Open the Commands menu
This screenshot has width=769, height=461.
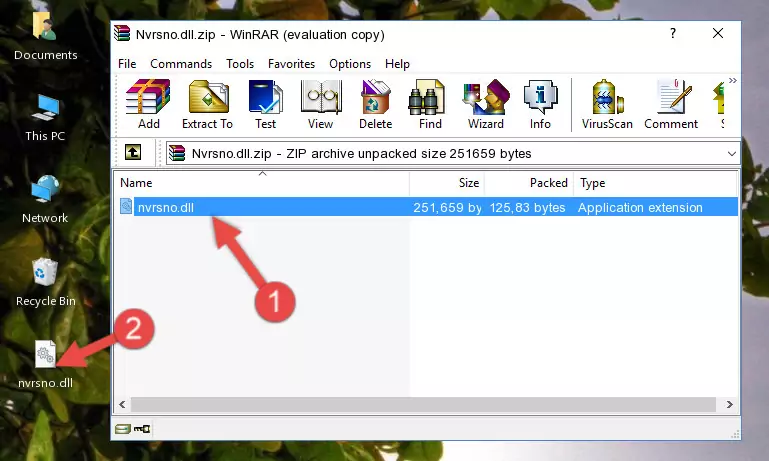click(181, 64)
